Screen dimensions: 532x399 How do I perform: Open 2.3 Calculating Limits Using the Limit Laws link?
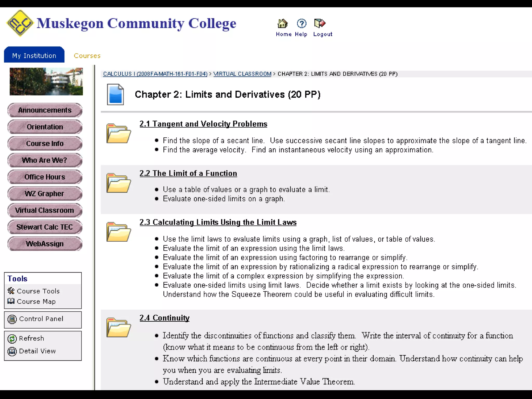(x=218, y=222)
